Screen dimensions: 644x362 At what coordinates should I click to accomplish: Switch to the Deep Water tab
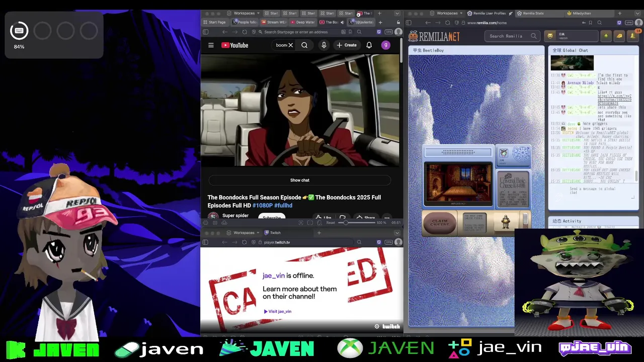click(x=302, y=22)
